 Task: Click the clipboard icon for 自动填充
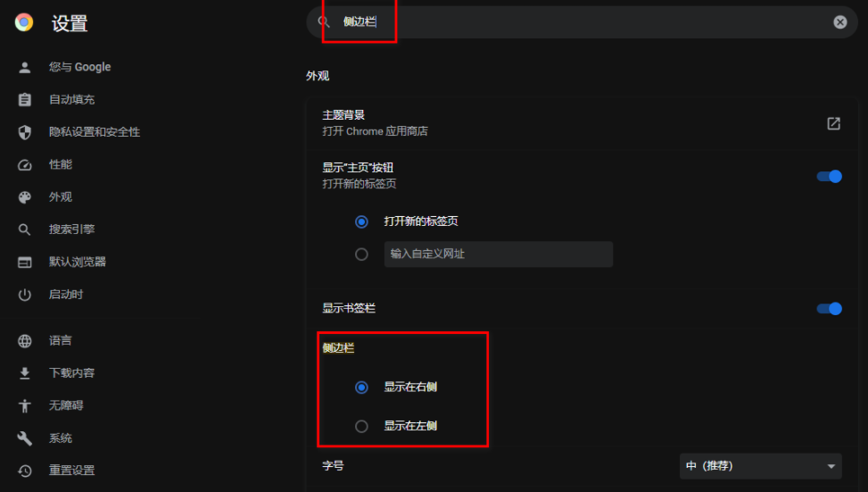[x=24, y=100]
